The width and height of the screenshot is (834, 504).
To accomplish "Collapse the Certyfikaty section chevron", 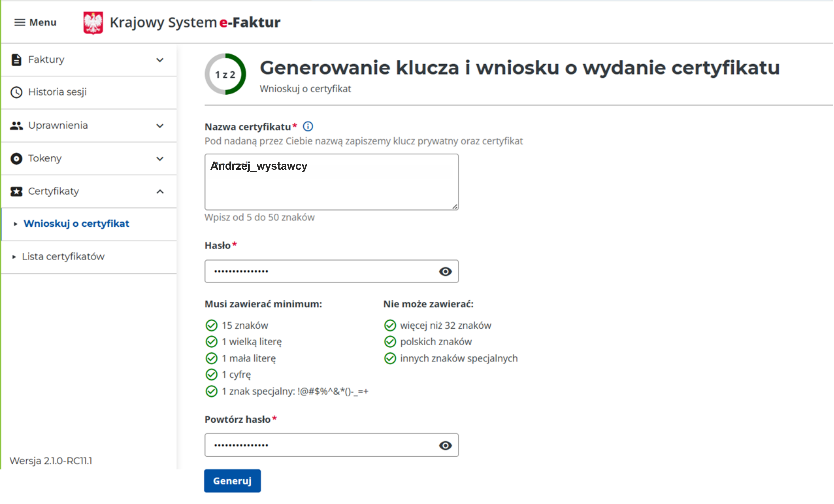I will click(160, 192).
